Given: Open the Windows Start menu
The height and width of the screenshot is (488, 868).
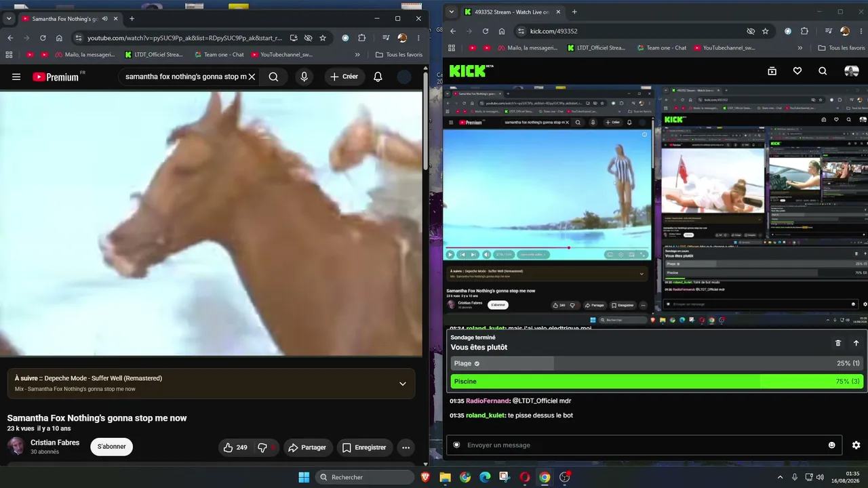Looking at the screenshot, I should pos(304,477).
